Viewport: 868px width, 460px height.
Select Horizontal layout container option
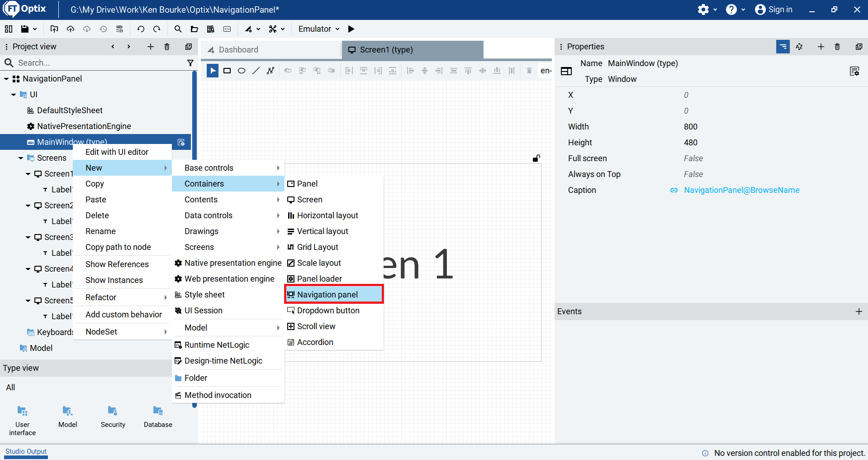point(334,216)
